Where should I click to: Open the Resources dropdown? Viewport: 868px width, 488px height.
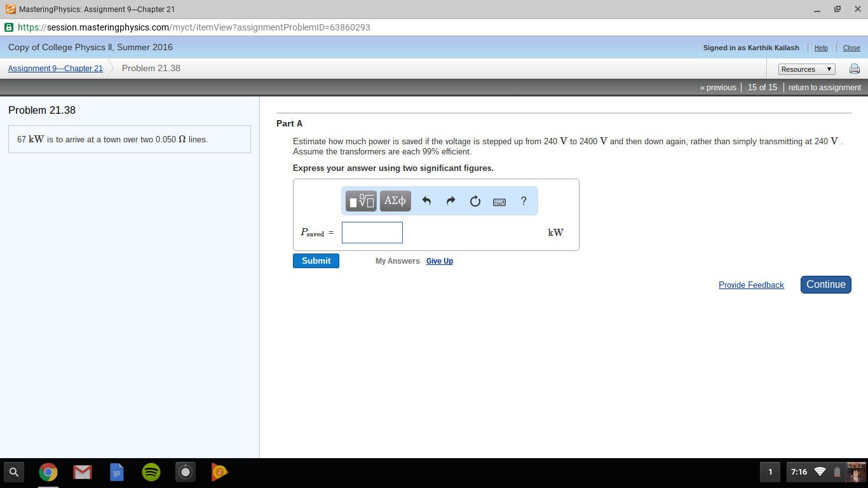click(806, 69)
